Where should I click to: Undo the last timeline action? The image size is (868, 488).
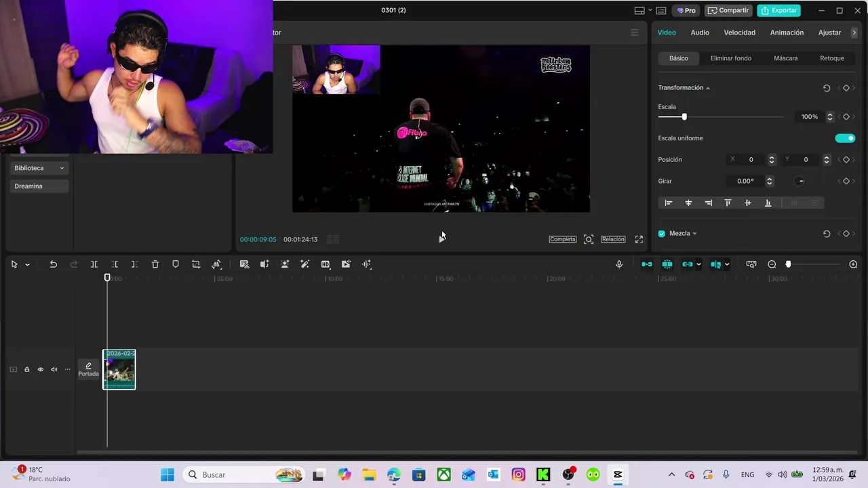click(53, 264)
